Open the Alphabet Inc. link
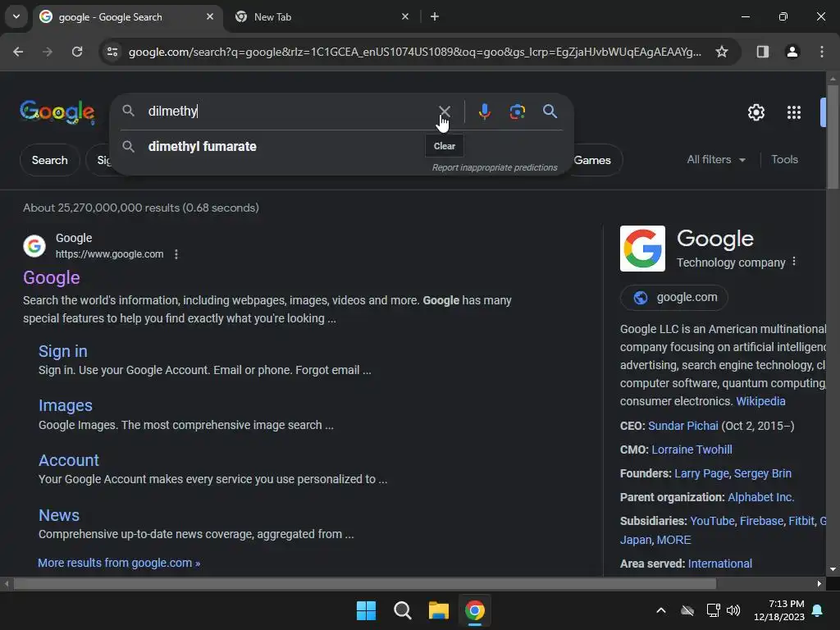This screenshot has width=840, height=630. click(x=760, y=497)
